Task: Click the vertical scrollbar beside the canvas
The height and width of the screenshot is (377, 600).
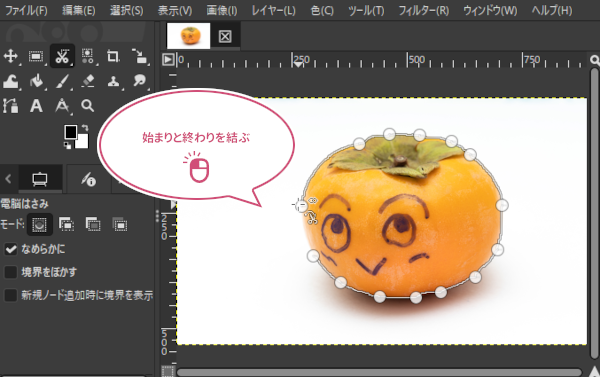Action: 595,214
